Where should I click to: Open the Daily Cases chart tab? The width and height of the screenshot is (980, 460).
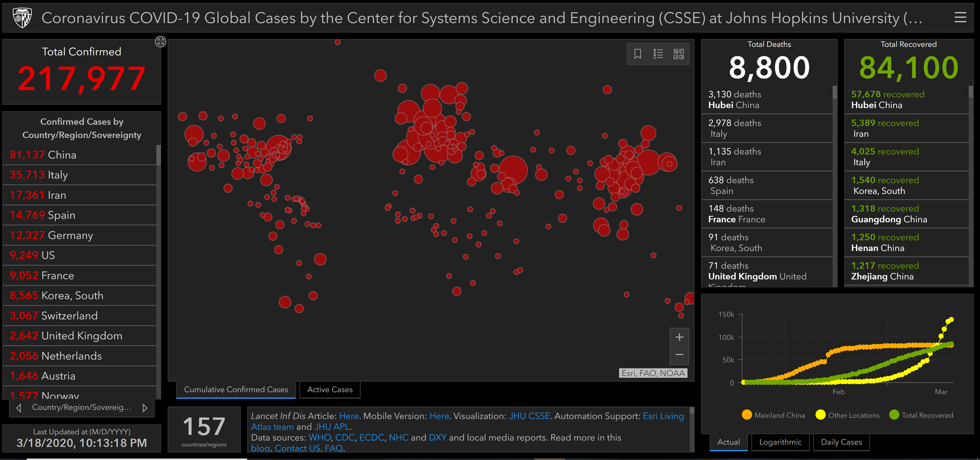841,442
